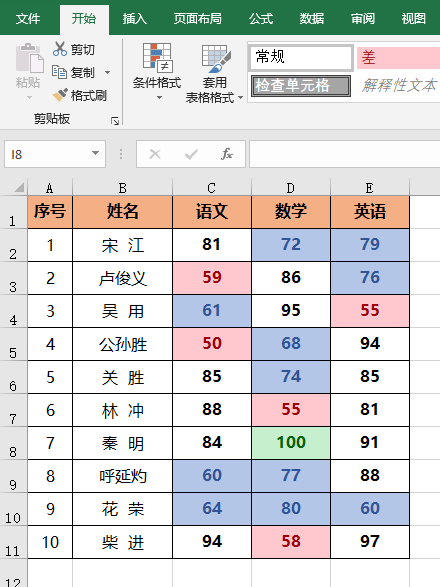Select column E header

pos(370,187)
